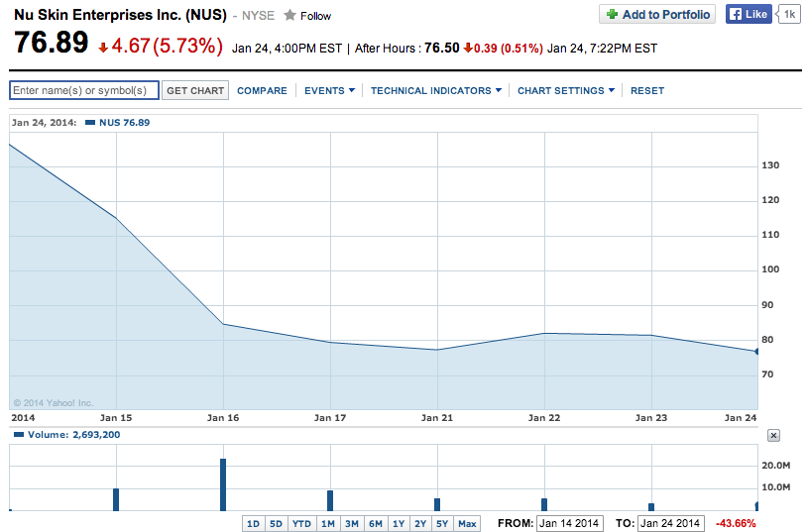Click the large '76.89' price

point(51,43)
